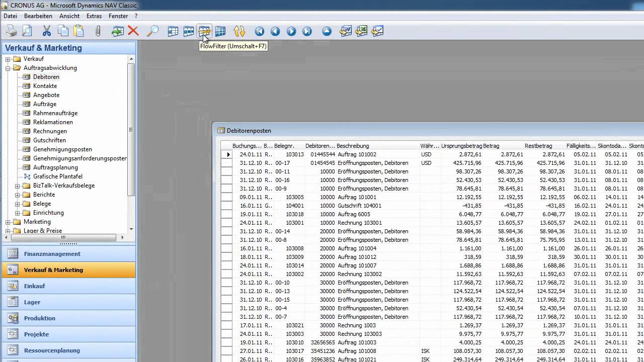This screenshot has height=362, width=644.
Task: Click the FlowFilter toolbar icon
Action: 204,31
